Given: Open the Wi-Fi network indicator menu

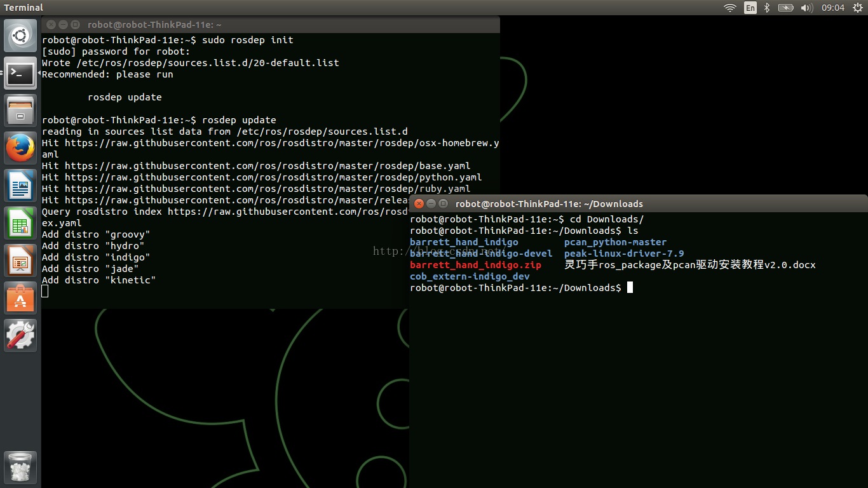Looking at the screenshot, I should [x=730, y=8].
